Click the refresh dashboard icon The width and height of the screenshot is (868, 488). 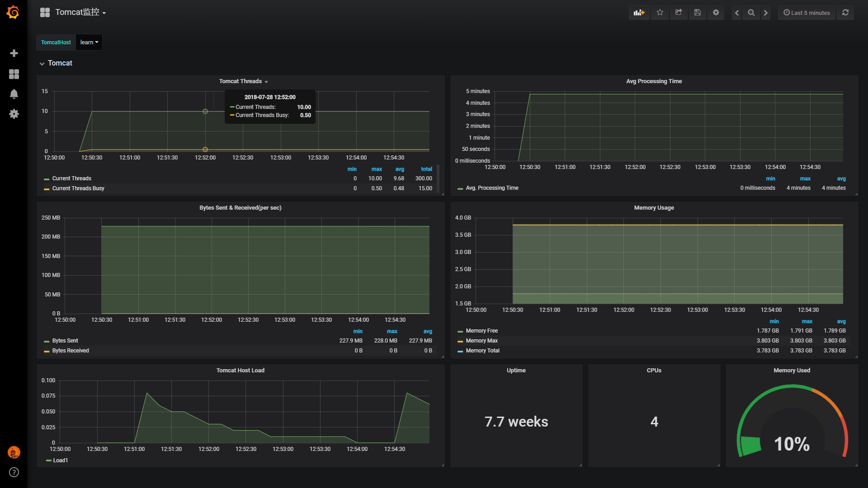845,13
